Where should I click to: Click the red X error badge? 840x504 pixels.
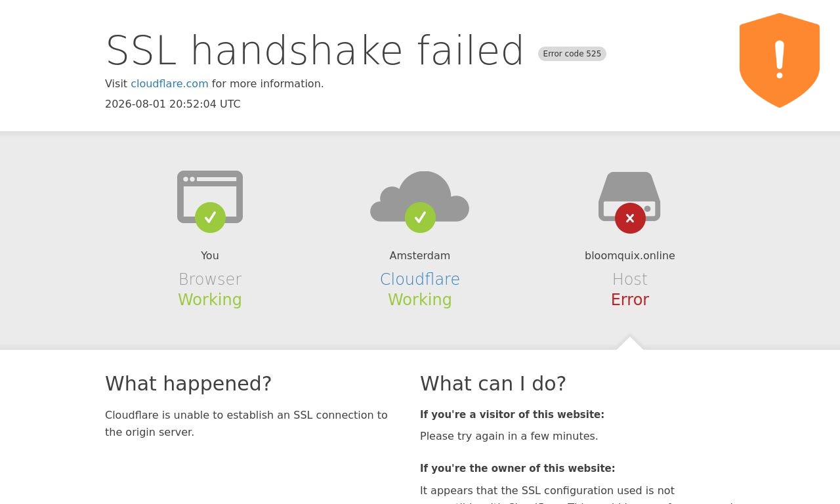coord(630,218)
